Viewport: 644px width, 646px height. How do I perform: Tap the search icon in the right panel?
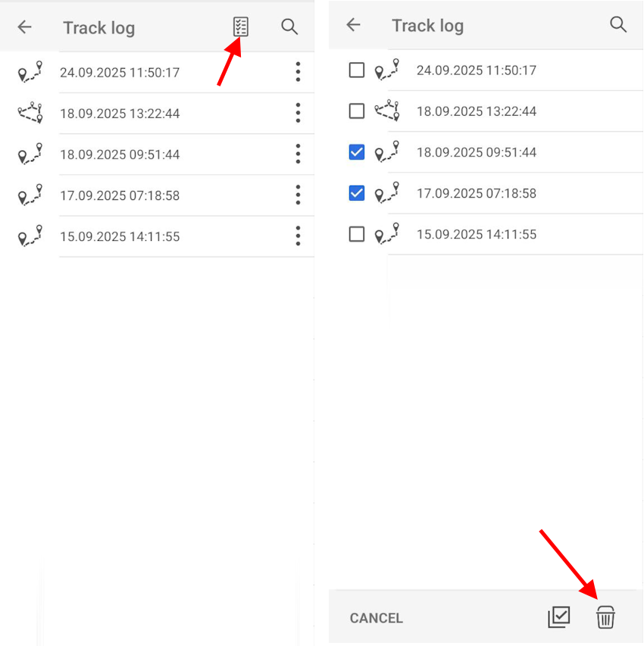pyautogui.click(x=618, y=25)
